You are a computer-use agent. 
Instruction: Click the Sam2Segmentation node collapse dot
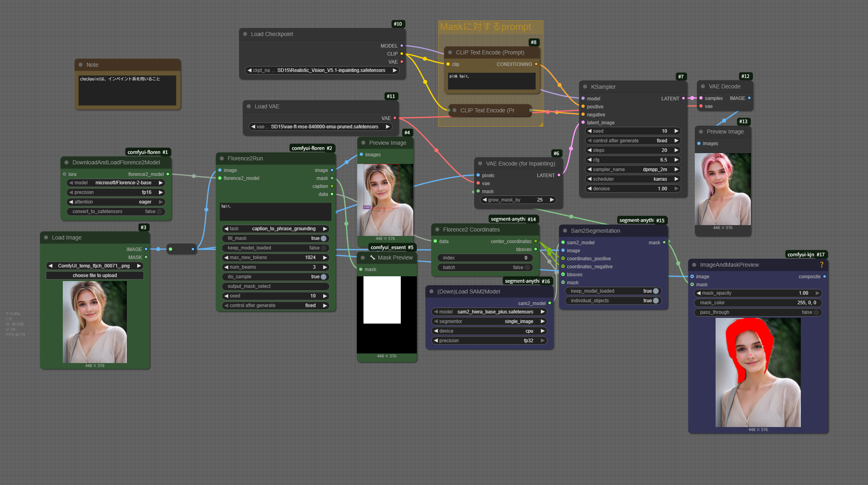(565, 231)
